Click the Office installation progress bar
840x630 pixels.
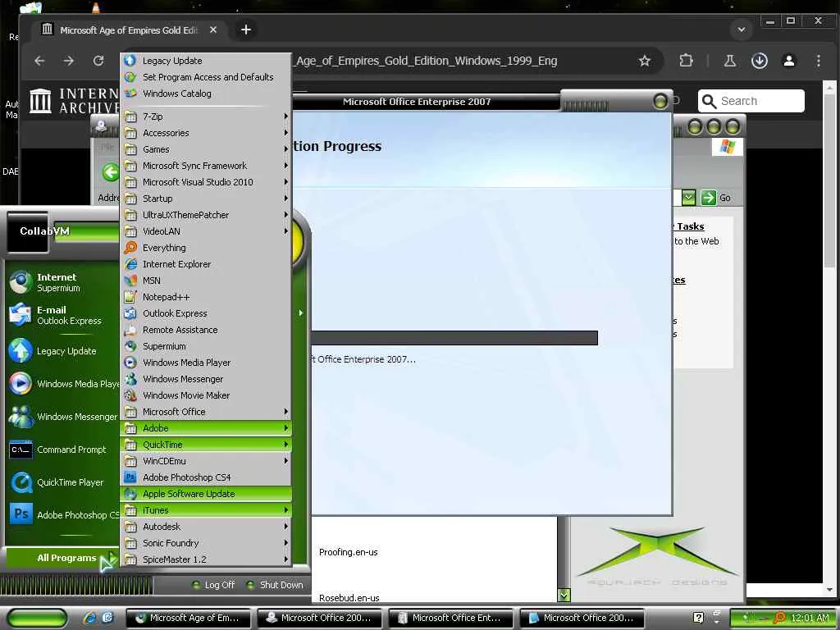point(454,338)
